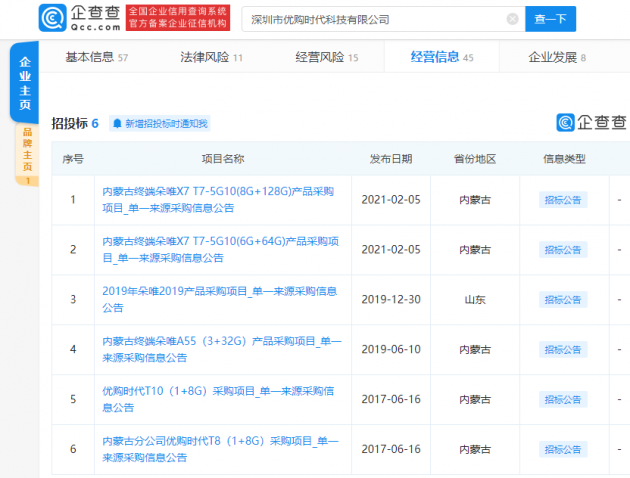This screenshot has width=630, height=478.
Task: Open the 法律风险 tab
Action: click(211, 57)
